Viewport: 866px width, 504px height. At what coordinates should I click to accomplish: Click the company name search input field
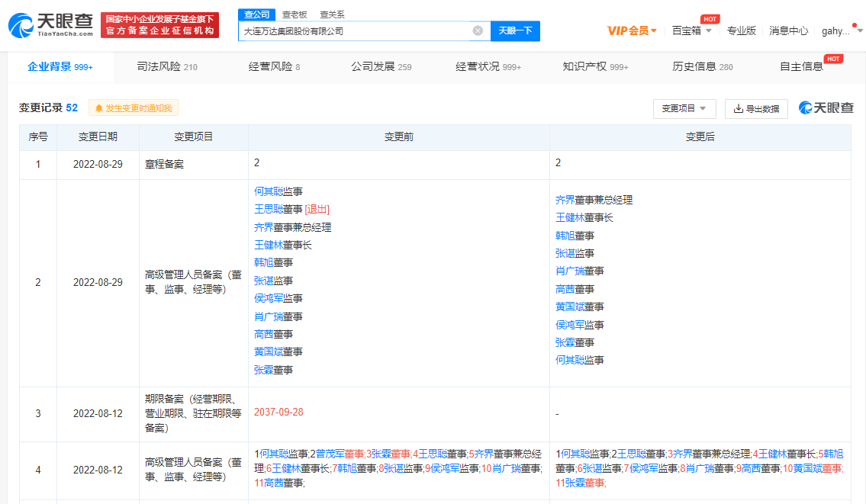pyautogui.click(x=355, y=31)
